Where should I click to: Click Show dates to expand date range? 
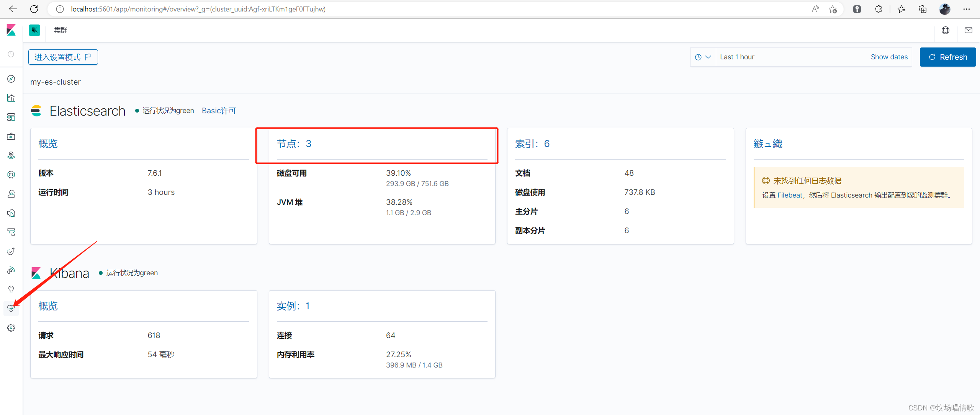[889, 57]
